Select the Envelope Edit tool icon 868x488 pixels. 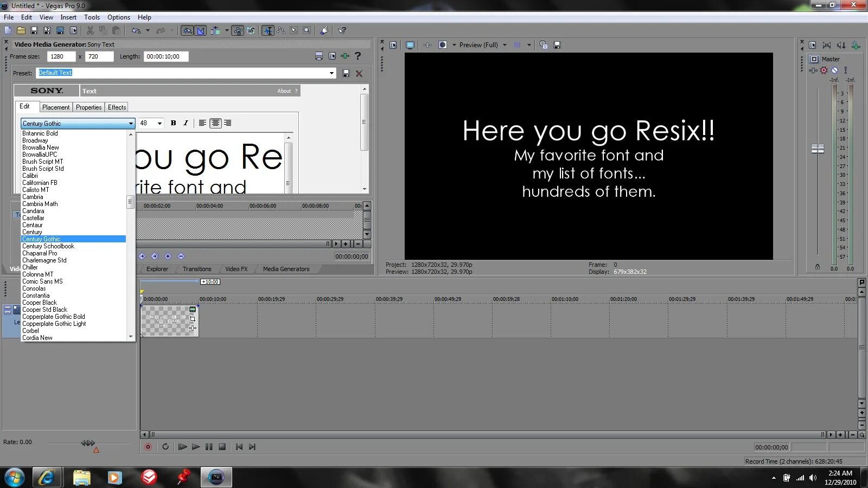(x=281, y=30)
